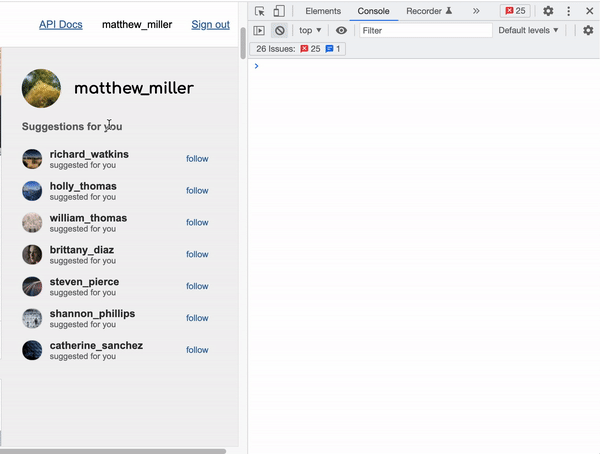Click the 25 errors issue icon in the issues bar
600x454 pixels.
click(304, 49)
